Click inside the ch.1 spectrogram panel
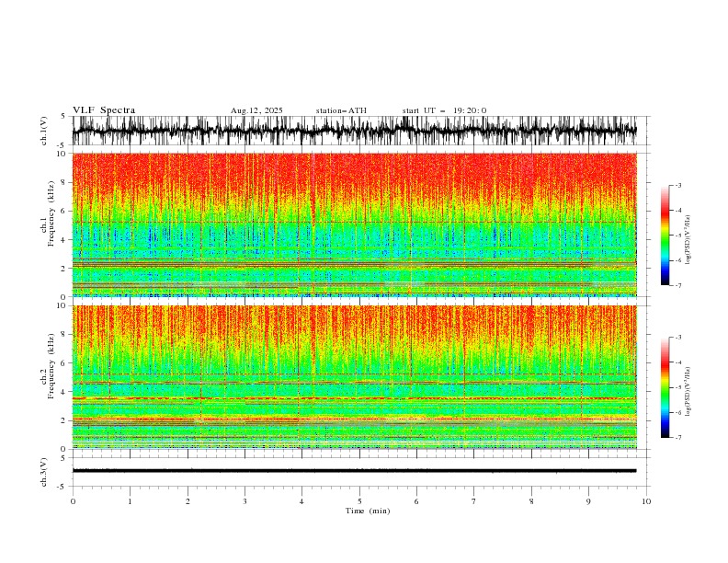 pos(354,224)
